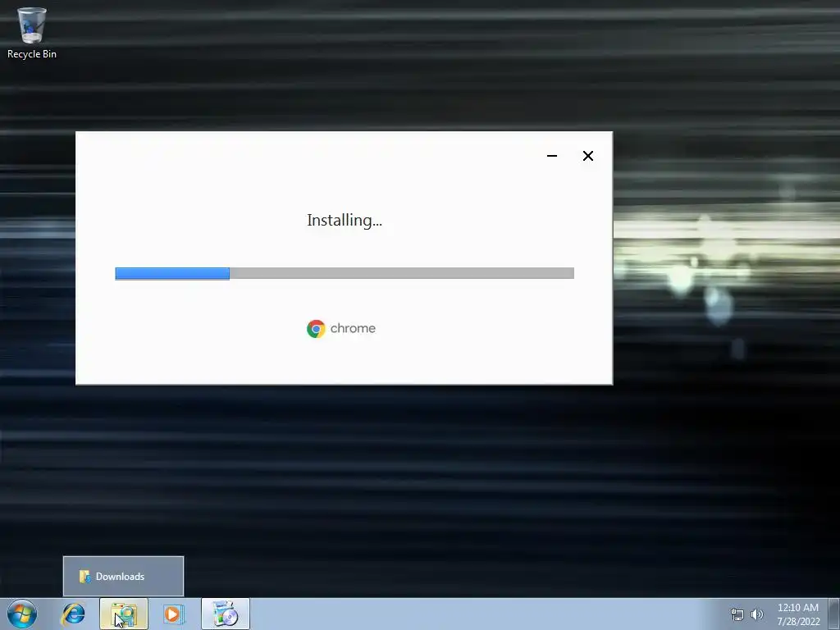Open the Windows Start menu orb

coord(22,614)
